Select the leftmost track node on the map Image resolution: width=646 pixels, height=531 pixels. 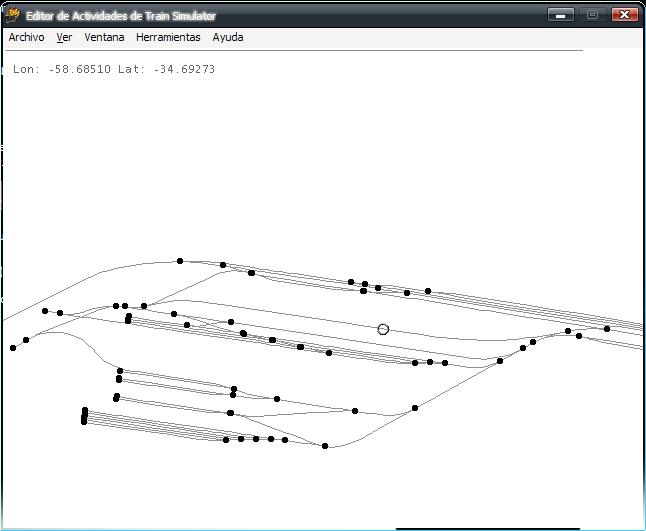pos(13,348)
